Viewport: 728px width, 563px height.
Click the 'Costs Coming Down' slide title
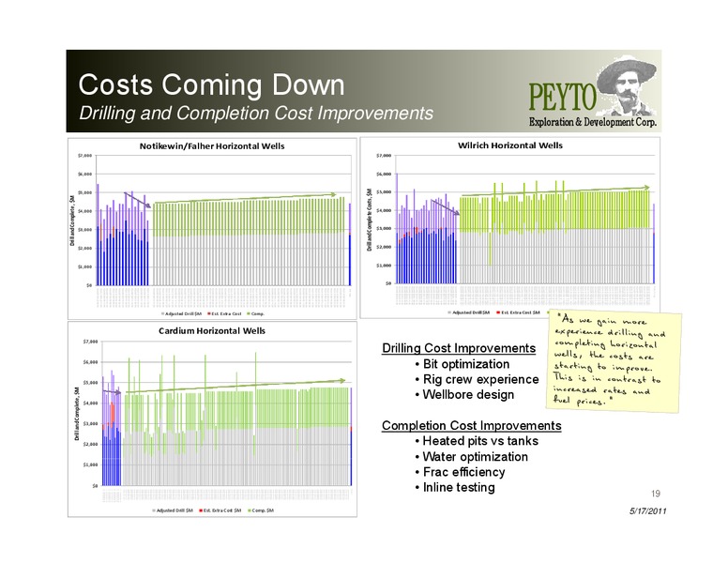coord(211,84)
